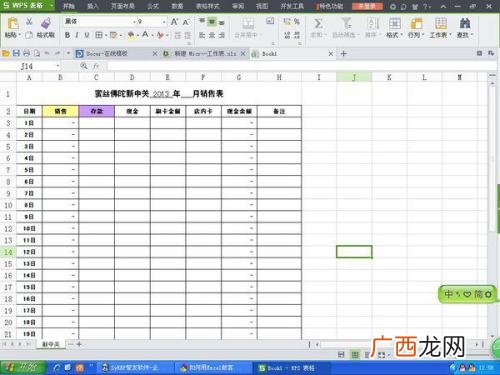The image size is (500, 375).
Task: Click the Worksheet ribbon icon
Action: point(441,24)
